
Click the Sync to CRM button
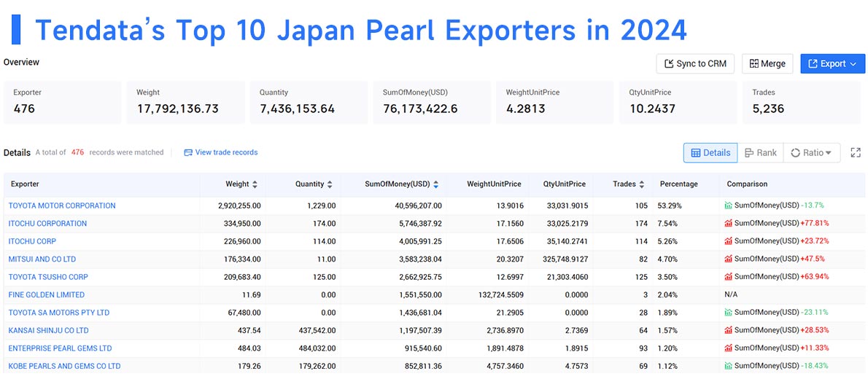(695, 63)
